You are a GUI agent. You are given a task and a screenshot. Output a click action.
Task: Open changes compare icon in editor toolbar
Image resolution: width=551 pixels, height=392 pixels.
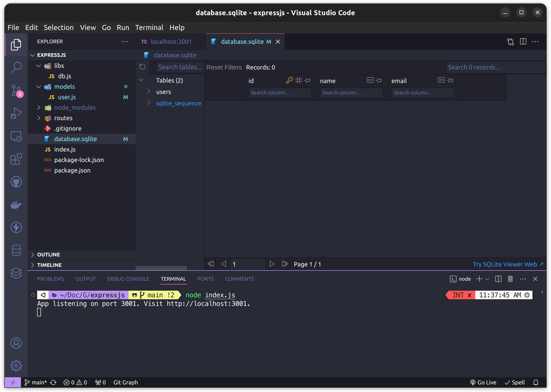coord(511,42)
